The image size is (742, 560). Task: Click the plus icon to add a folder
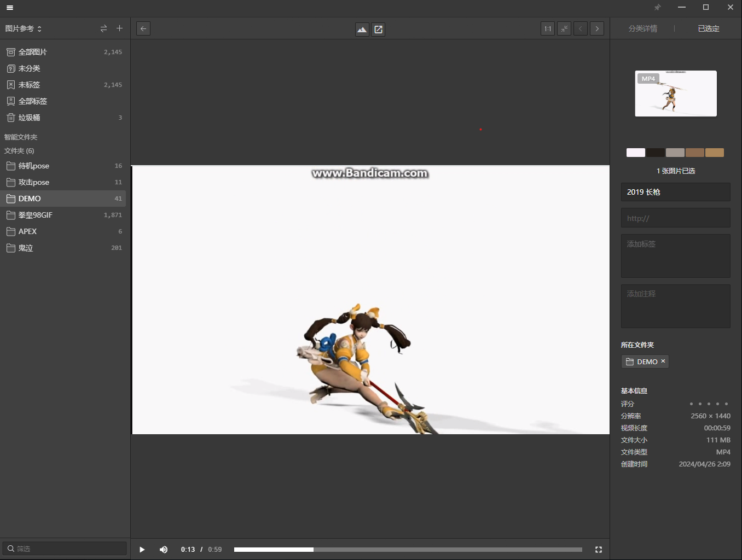pyautogui.click(x=119, y=28)
